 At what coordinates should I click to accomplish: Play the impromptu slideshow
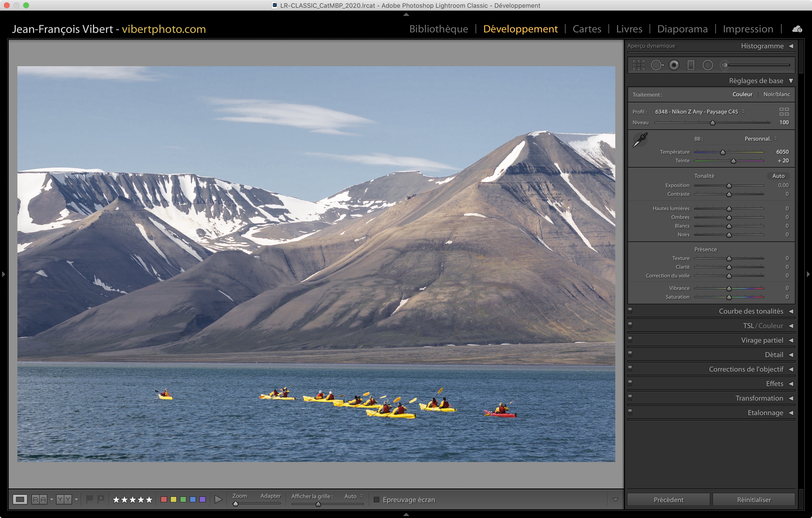click(x=218, y=499)
